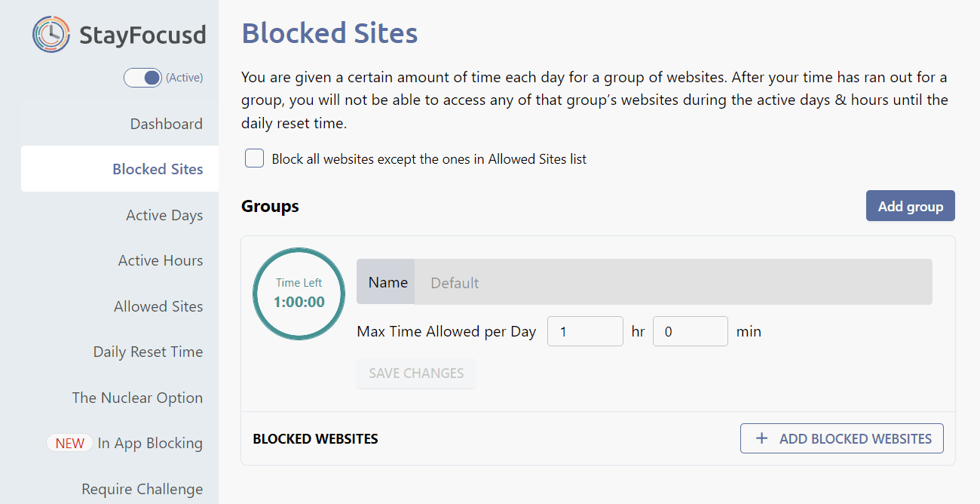980x504 pixels.
Task: Open the Dashboard menu item
Action: click(166, 124)
